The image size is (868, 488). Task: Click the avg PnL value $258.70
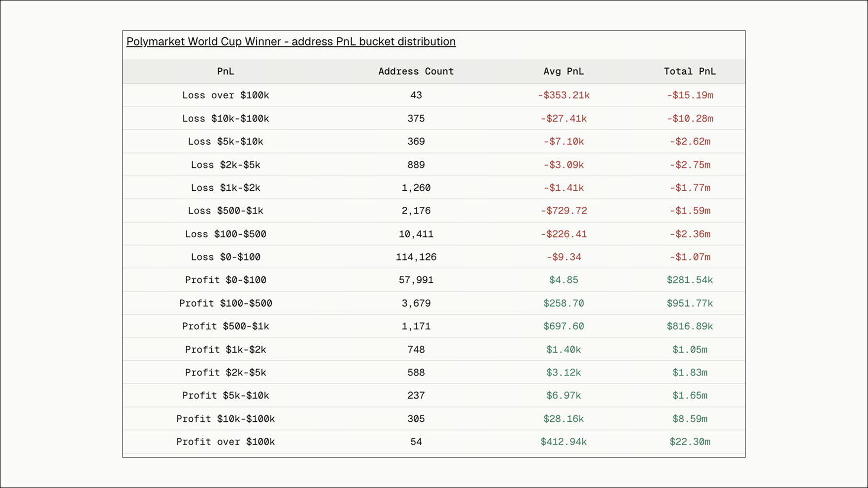[x=564, y=303]
